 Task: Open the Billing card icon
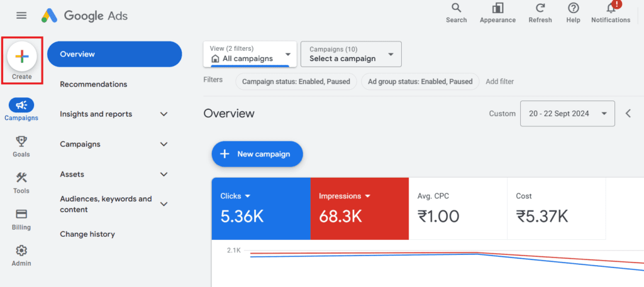click(21, 214)
